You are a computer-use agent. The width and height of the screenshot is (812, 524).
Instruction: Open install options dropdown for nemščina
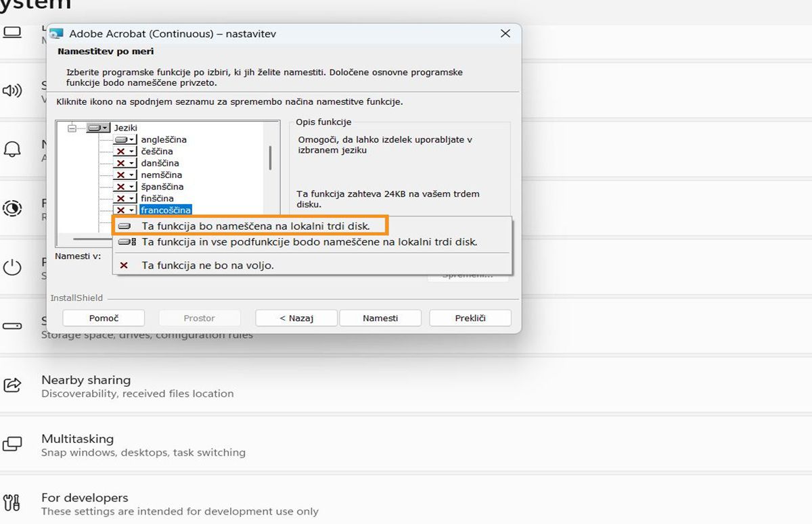125,175
